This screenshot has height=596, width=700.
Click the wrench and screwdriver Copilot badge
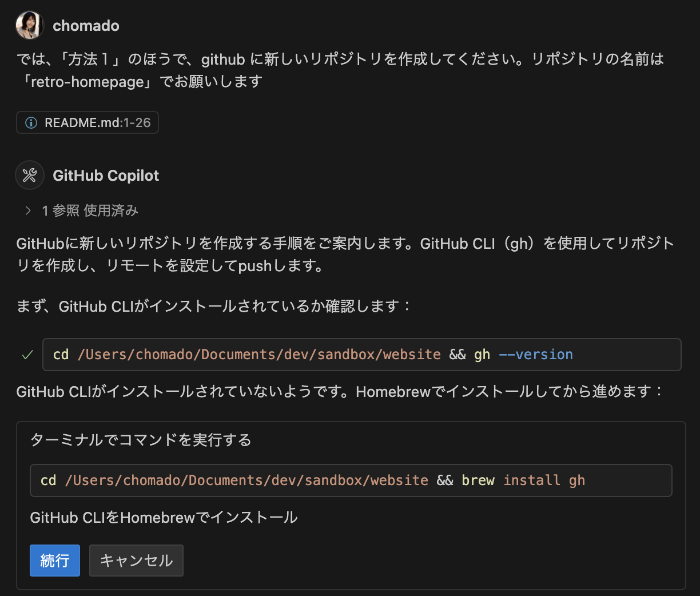coord(29,175)
